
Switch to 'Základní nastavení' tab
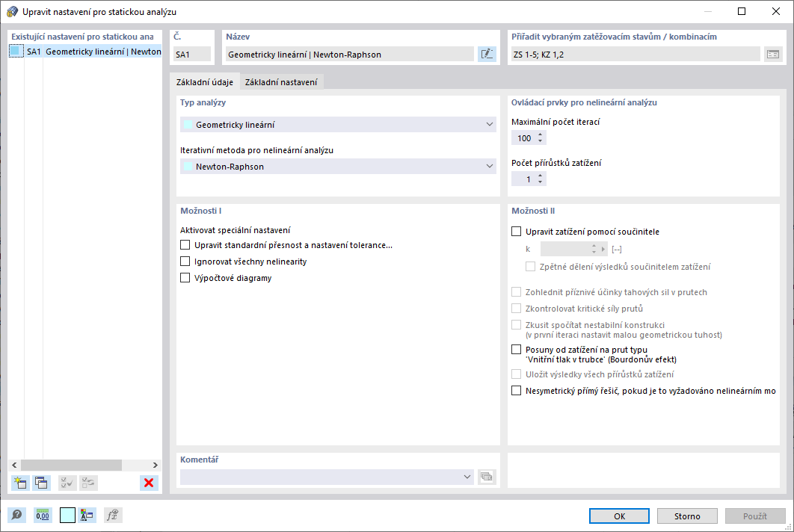[x=281, y=82]
